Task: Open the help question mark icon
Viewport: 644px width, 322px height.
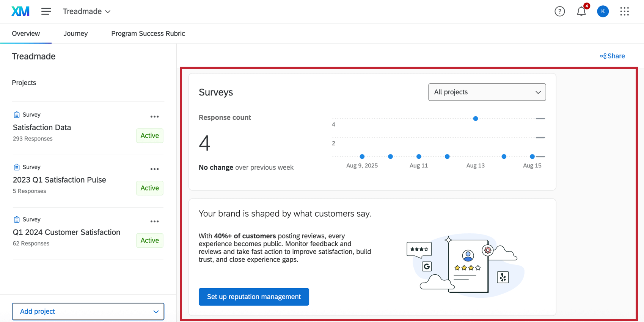Action: click(x=559, y=11)
